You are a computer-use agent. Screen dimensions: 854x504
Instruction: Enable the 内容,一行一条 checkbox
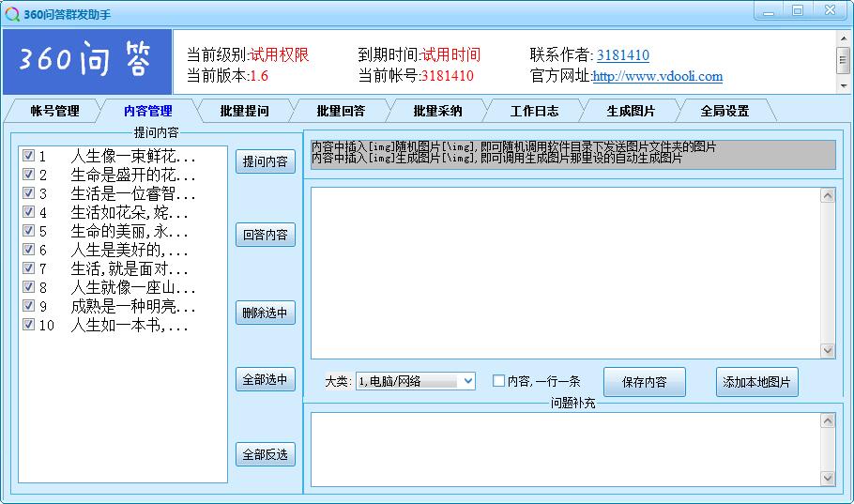pyautogui.click(x=498, y=381)
